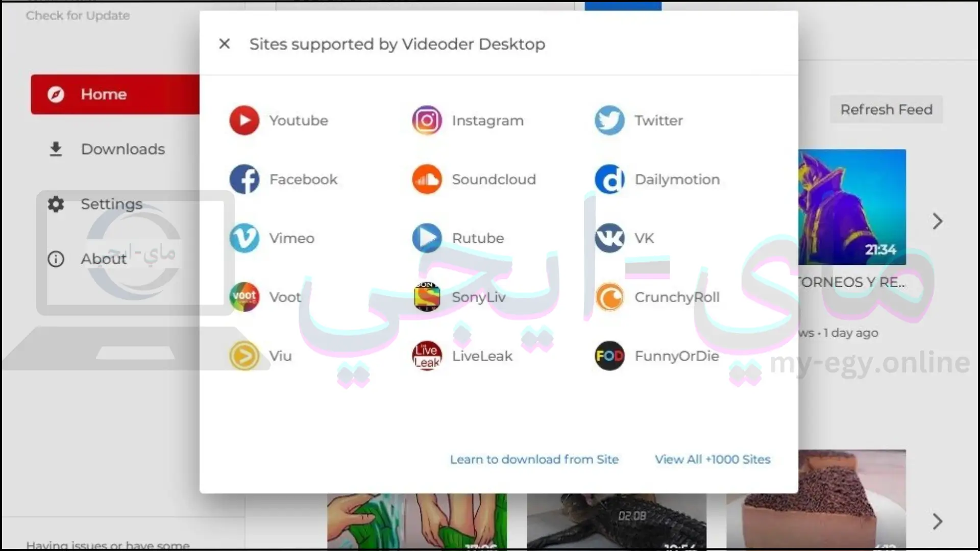Click the Soundcloud icon
Viewport: 980px width, 551px height.
(427, 179)
